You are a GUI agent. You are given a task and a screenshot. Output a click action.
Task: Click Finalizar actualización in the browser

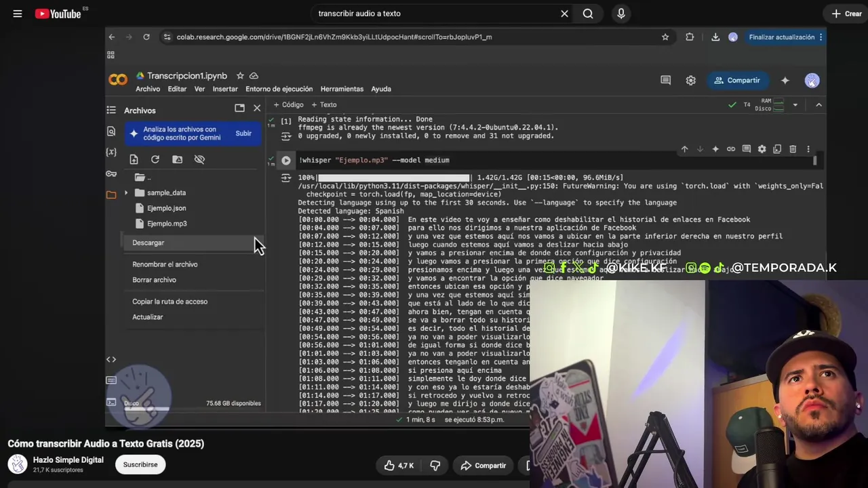[782, 37]
